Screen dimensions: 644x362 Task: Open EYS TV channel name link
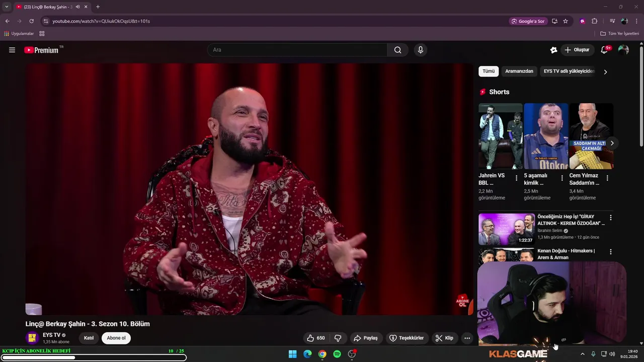(51, 335)
